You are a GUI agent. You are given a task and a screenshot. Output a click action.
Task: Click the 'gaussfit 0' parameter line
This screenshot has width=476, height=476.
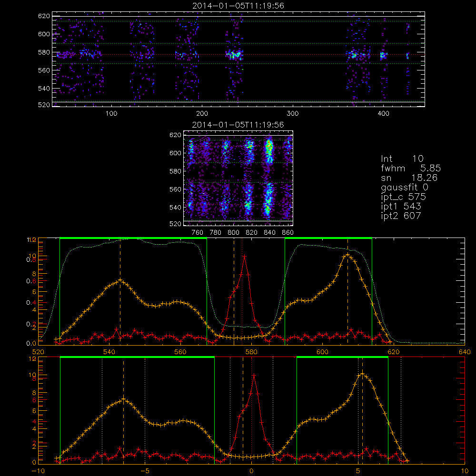click(405, 187)
